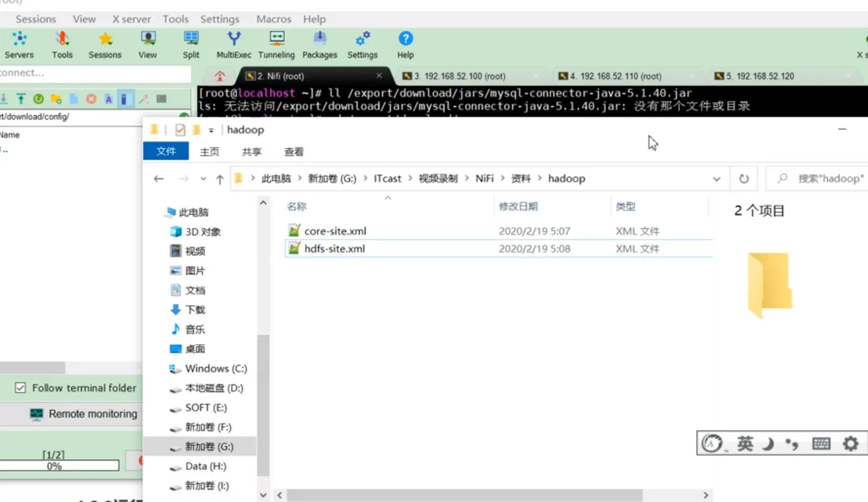Viewport: 868px width, 502px height.
Task: Toggle the Follow terminal folder checkbox
Action: (x=20, y=388)
